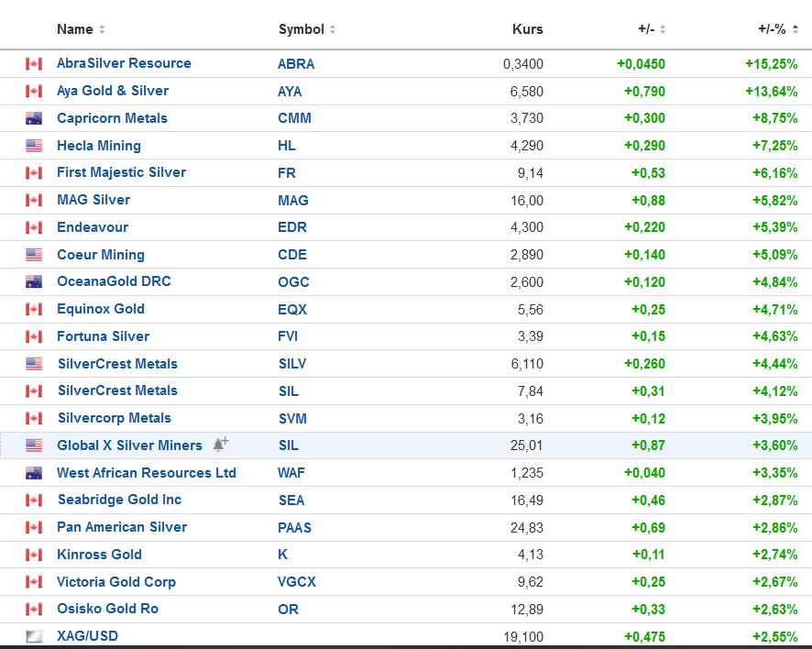Click the WAF symbol link
Image resolution: width=812 pixels, height=649 pixels.
coord(291,473)
